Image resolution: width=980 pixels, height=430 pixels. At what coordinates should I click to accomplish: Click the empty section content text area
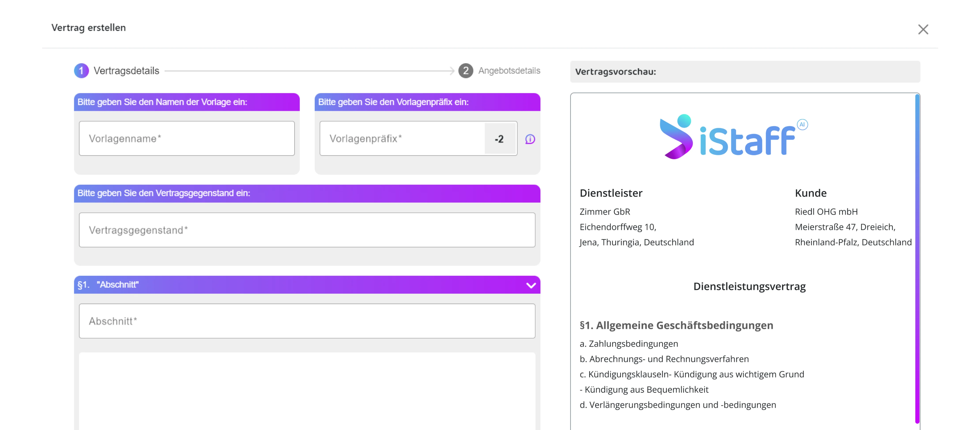(307, 391)
